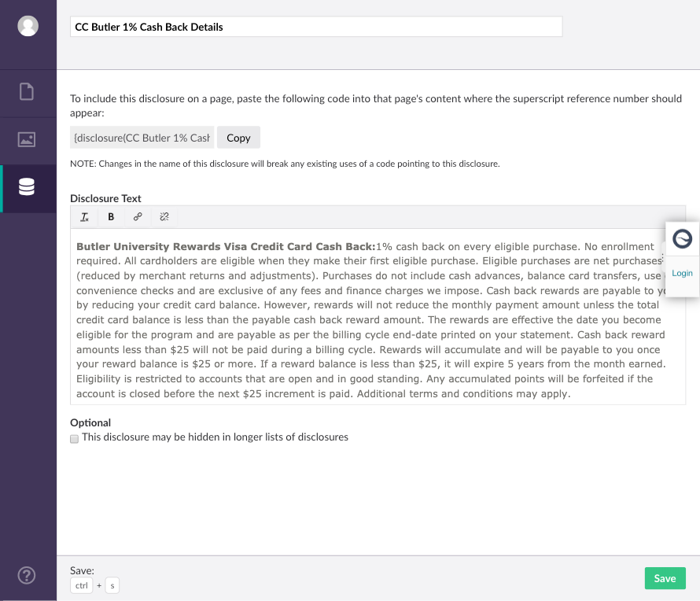Click the "ctrl" key hint near Save
This screenshot has width=700, height=601.
coord(81,585)
